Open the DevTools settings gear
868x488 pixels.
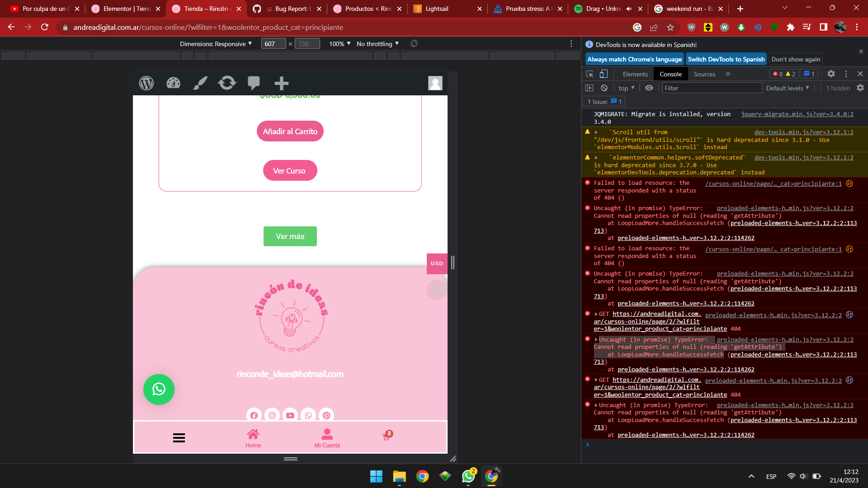coord(831,74)
